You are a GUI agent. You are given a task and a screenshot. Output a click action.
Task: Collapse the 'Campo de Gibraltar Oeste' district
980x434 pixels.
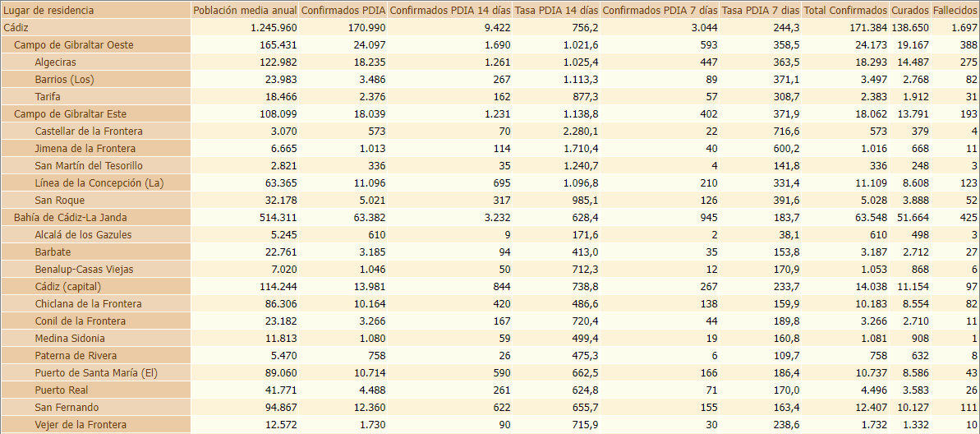pyautogui.click(x=73, y=45)
